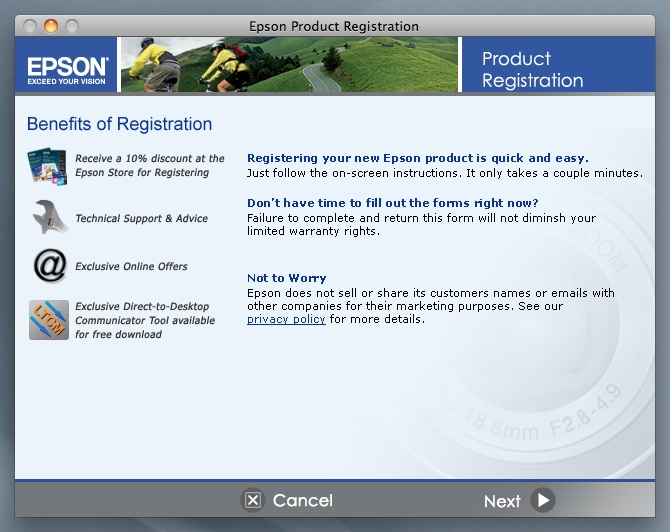Minimize the window with the yellow button
This screenshot has width=670, height=532.
[x=51, y=26]
